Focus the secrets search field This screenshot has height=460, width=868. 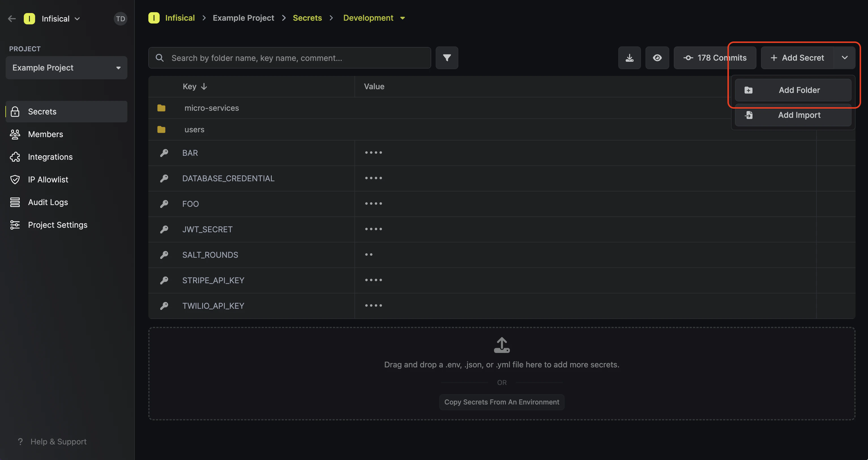click(x=289, y=58)
